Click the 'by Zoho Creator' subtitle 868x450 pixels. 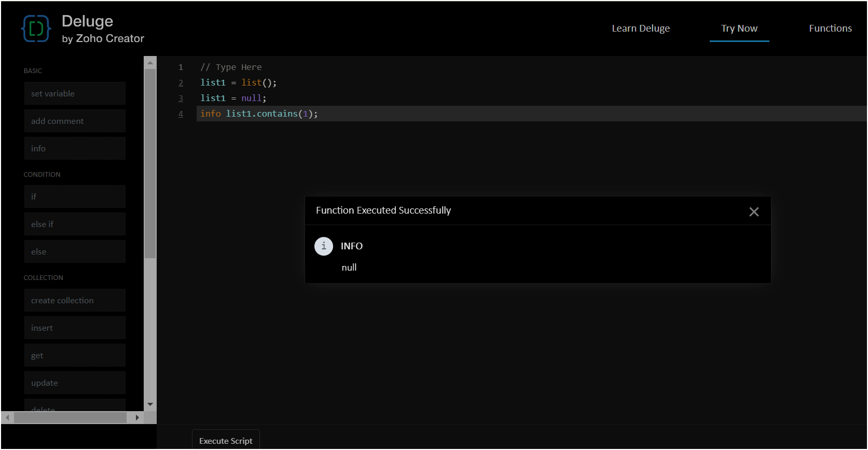click(x=103, y=39)
